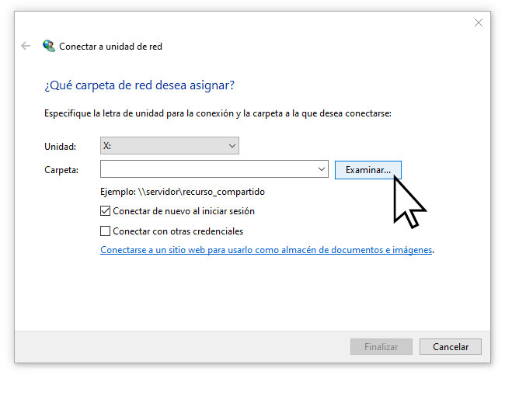505x420 pixels.
Task: Click the back arrow in the dialog header
Action: point(26,46)
